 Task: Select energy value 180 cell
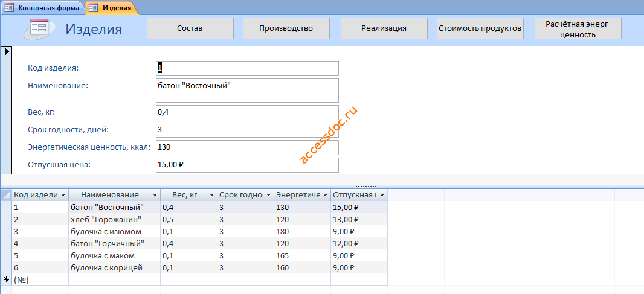coord(302,231)
